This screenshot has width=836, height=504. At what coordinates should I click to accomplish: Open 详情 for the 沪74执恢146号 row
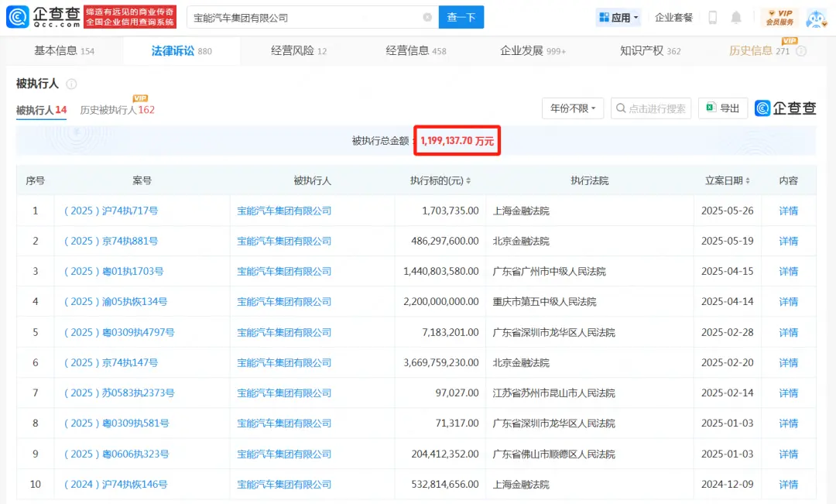pos(789,485)
